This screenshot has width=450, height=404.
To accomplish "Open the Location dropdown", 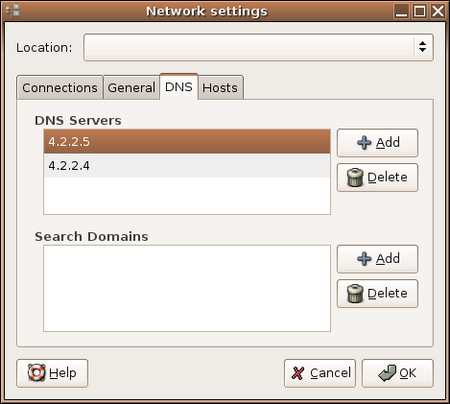I will (258, 47).
